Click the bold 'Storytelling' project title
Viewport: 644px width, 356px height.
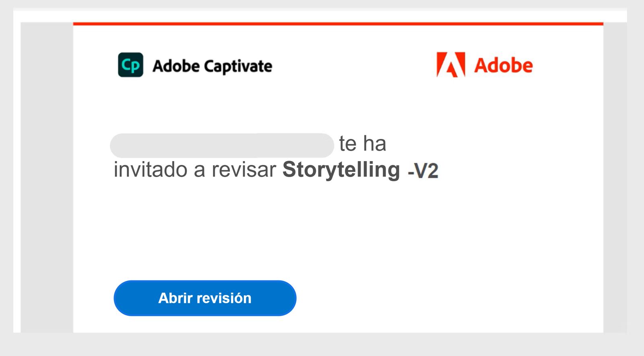coord(341,170)
